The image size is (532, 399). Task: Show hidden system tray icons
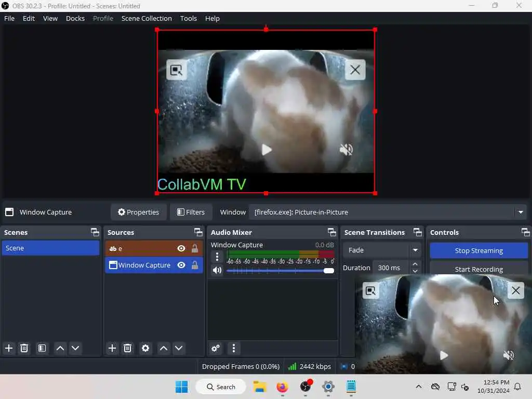pos(419,387)
